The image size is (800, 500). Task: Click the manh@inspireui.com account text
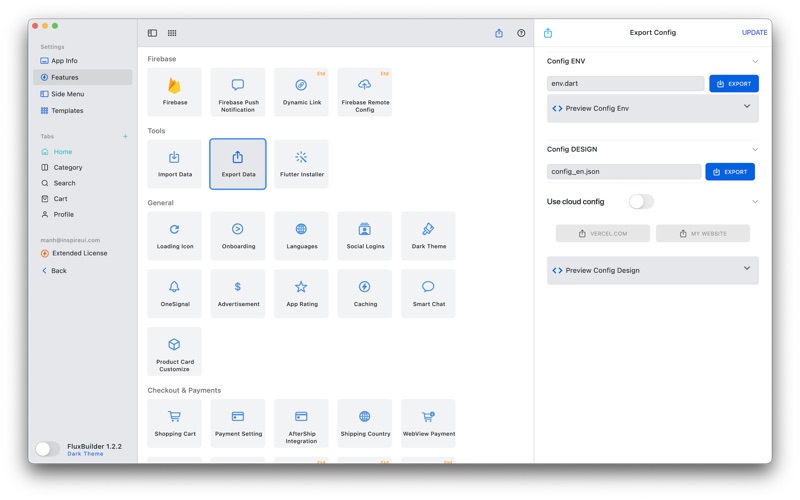click(70, 240)
